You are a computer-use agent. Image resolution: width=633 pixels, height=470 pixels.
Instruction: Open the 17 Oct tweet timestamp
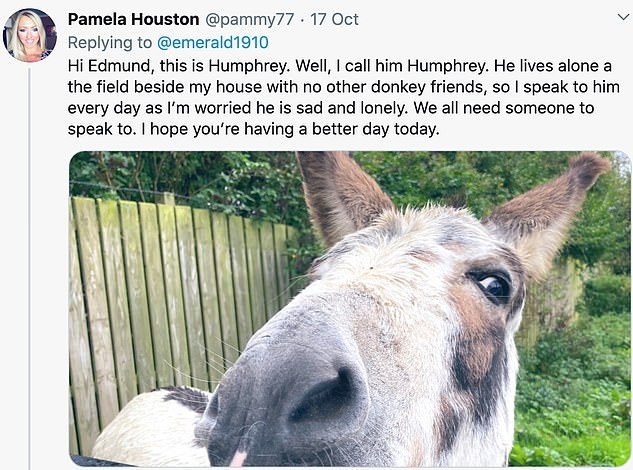pyautogui.click(x=332, y=19)
